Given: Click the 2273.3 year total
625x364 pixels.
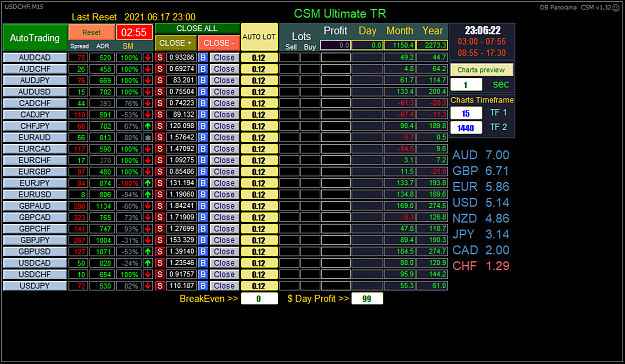Looking at the screenshot, I should (x=432, y=45).
